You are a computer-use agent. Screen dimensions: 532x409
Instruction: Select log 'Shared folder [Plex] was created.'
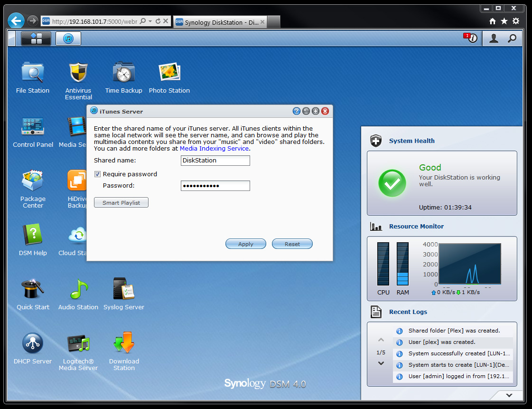[x=453, y=331]
